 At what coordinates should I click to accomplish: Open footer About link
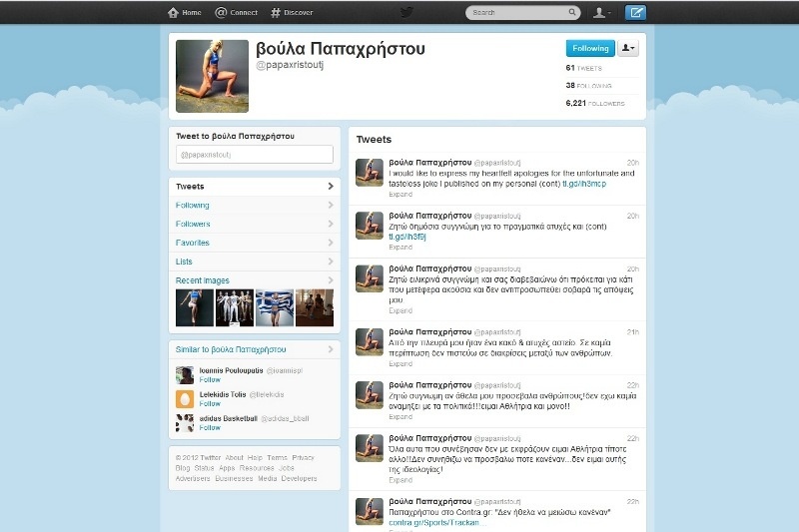point(235,458)
